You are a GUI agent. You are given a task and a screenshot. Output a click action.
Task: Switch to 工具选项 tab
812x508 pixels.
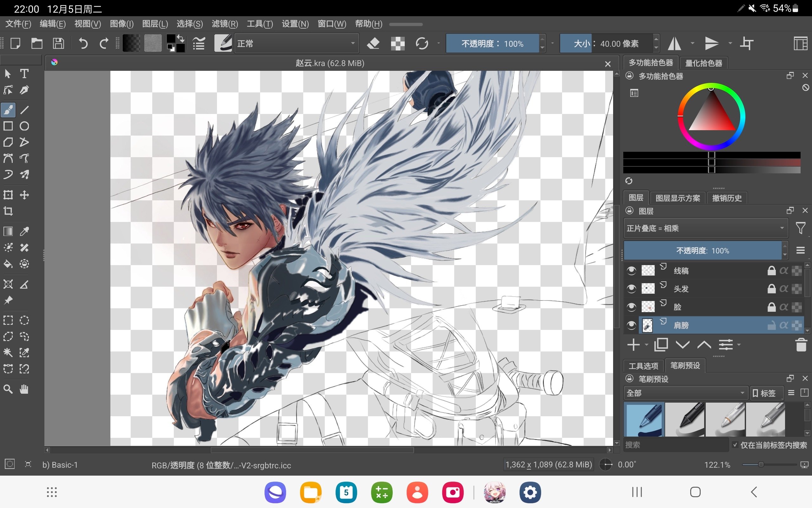(643, 365)
